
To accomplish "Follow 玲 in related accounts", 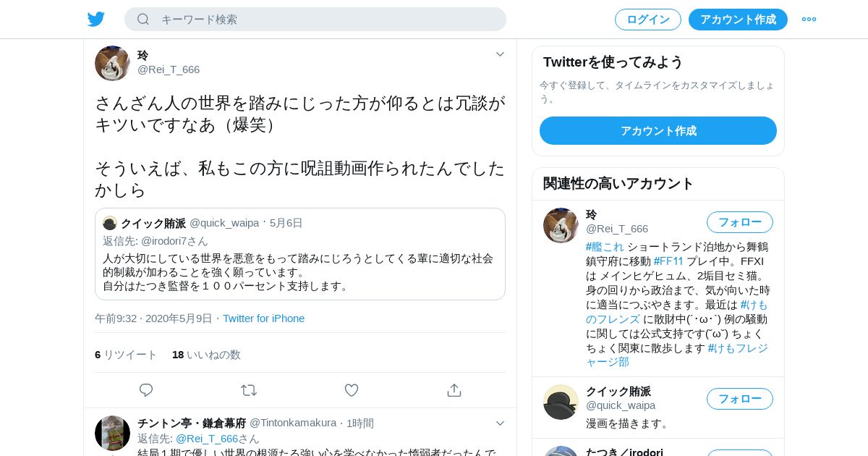I will [740, 222].
